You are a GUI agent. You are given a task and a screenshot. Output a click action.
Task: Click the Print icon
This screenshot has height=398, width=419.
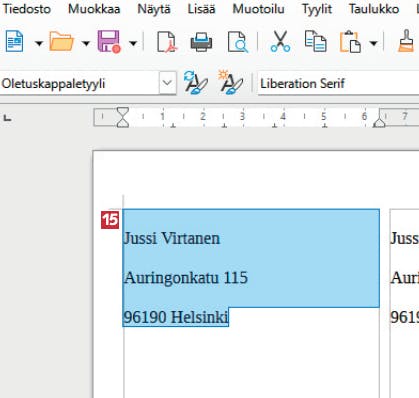click(201, 42)
